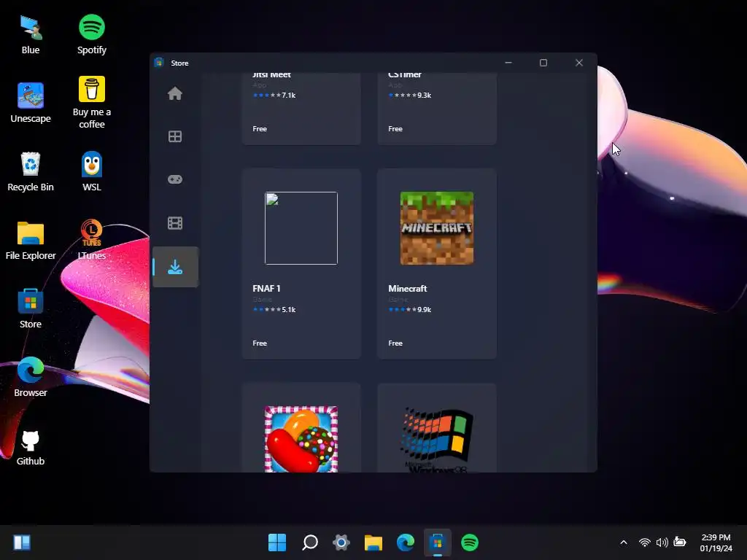Image resolution: width=747 pixels, height=560 pixels.
Task: Minimize the Store window
Action: [508, 63]
